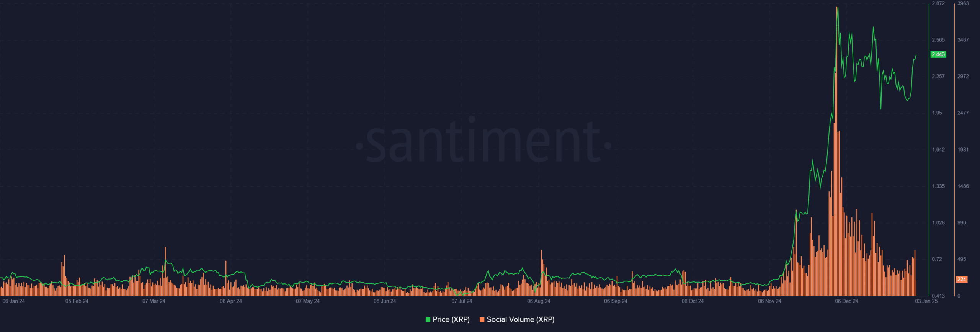Click the 07 Mar 24 date label
This screenshot has width=980, height=332.
tap(154, 301)
